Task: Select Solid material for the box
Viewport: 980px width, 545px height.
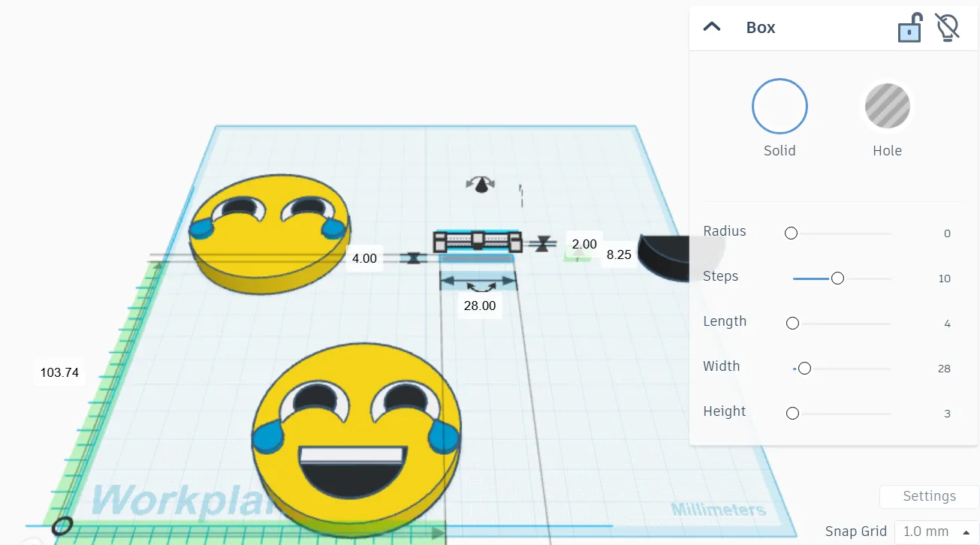Action: click(x=779, y=106)
